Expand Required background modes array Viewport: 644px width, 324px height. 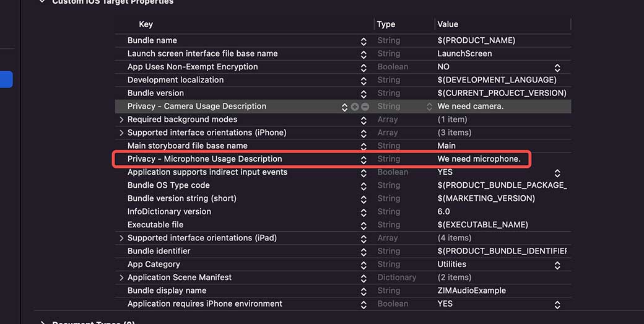point(121,120)
